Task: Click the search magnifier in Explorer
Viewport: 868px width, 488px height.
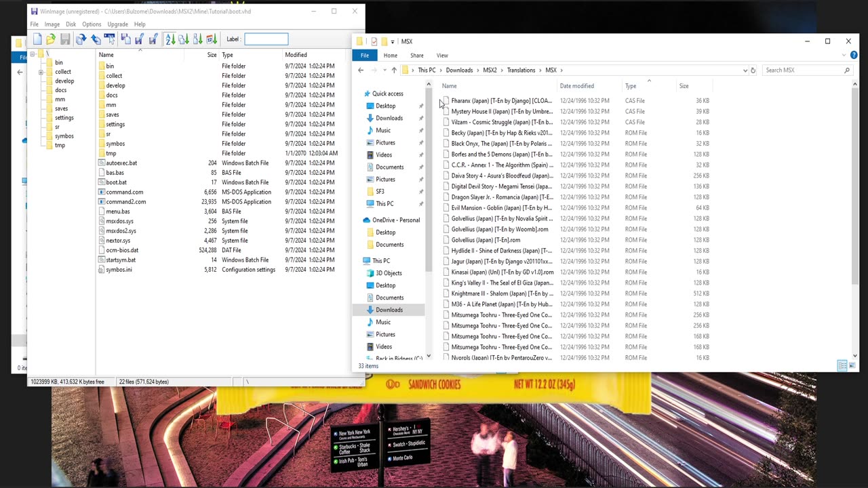Action: tap(847, 70)
